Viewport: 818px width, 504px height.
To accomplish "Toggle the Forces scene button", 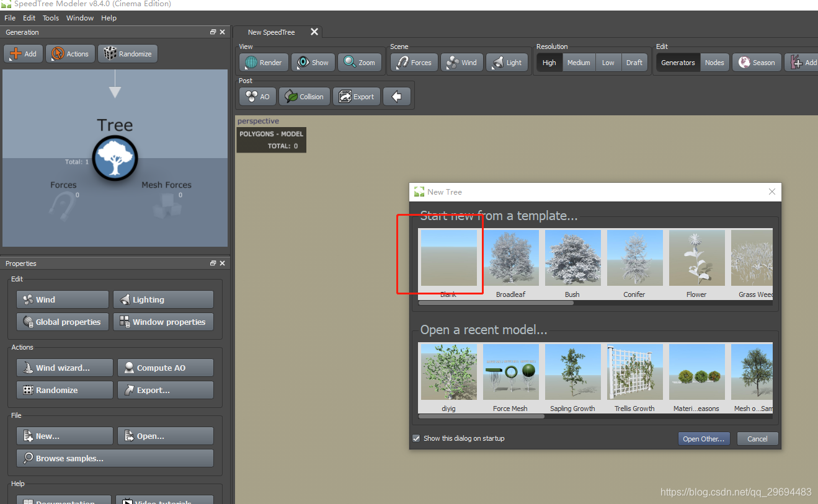I will (x=414, y=63).
